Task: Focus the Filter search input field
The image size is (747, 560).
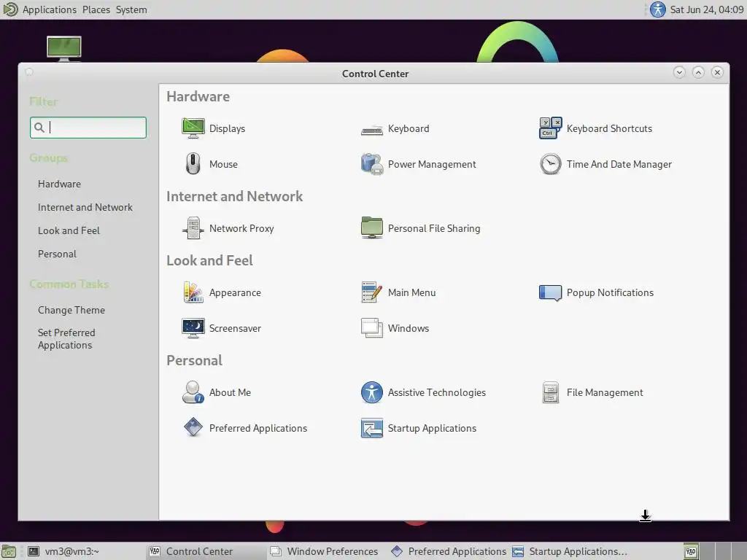Action: (88, 128)
